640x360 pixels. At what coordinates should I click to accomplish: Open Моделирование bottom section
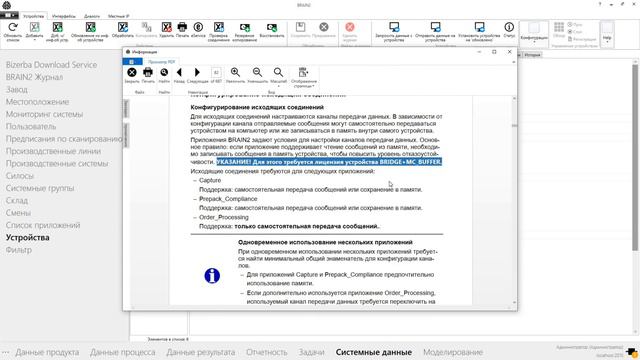tap(453, 352)
